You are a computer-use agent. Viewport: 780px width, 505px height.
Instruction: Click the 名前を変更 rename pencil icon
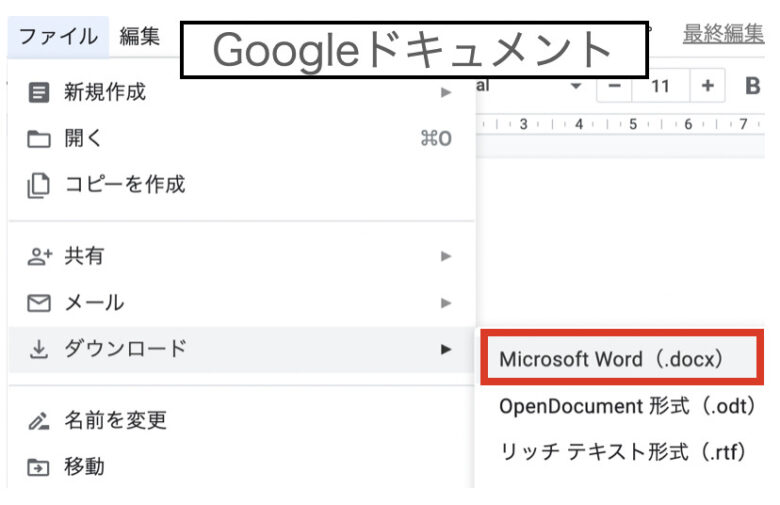pos(39,421)
